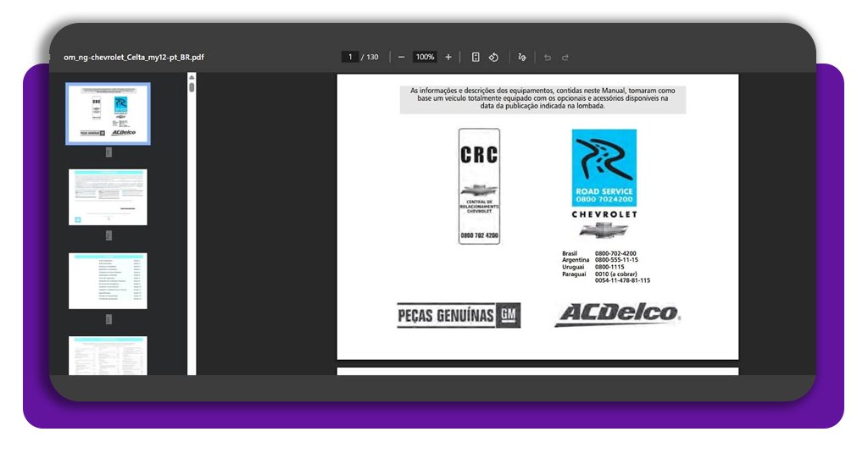Rotate the document counterclockwise
This screenshot has height=454, width=868.
click(x=493, y=57)
